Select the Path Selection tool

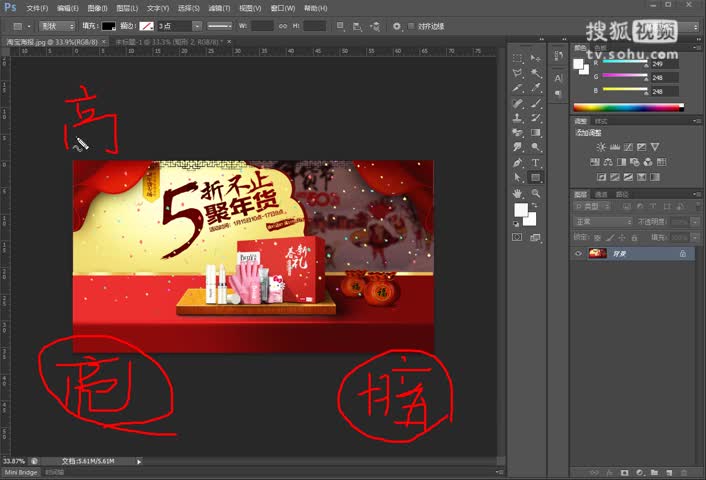pyautogui.click(x=517, y=177)
